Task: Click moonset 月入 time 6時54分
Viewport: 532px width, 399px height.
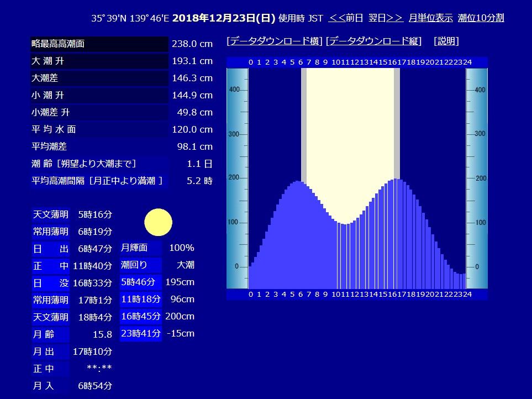Action: click(94, 386)
